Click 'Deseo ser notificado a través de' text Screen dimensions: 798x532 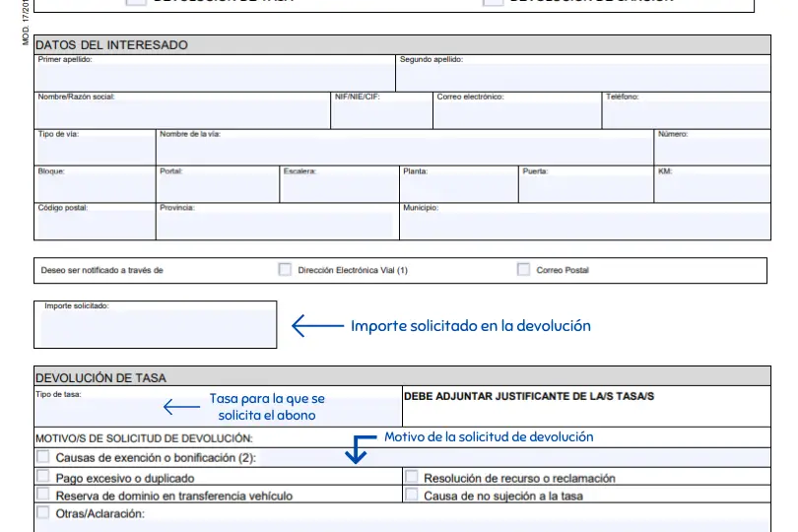[x=101, y=270]
